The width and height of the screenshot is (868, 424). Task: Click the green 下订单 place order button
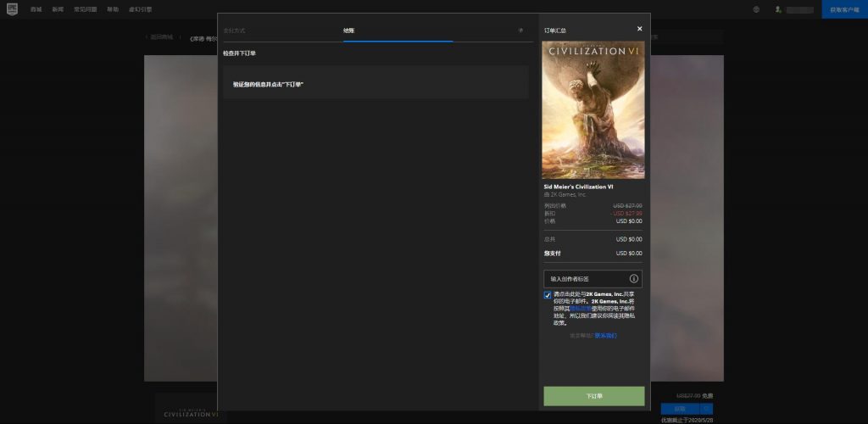point(594,396)
